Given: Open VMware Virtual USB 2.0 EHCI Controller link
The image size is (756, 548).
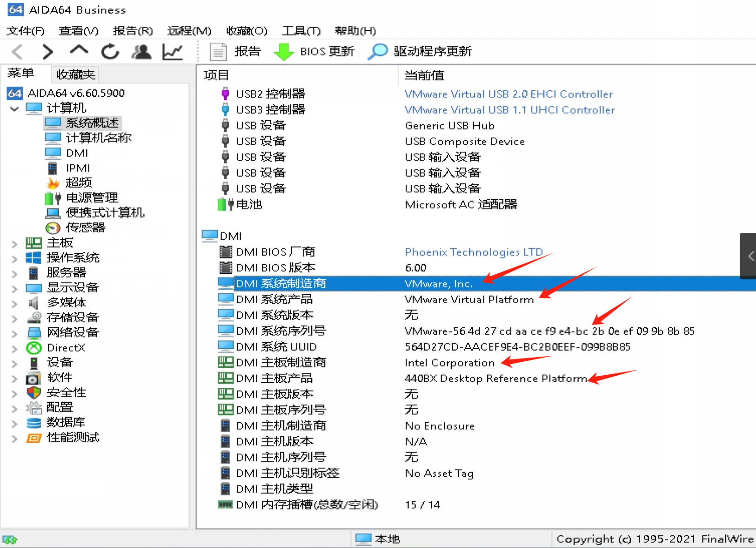Looking at the screenshot, I should [x=508, y=94].
